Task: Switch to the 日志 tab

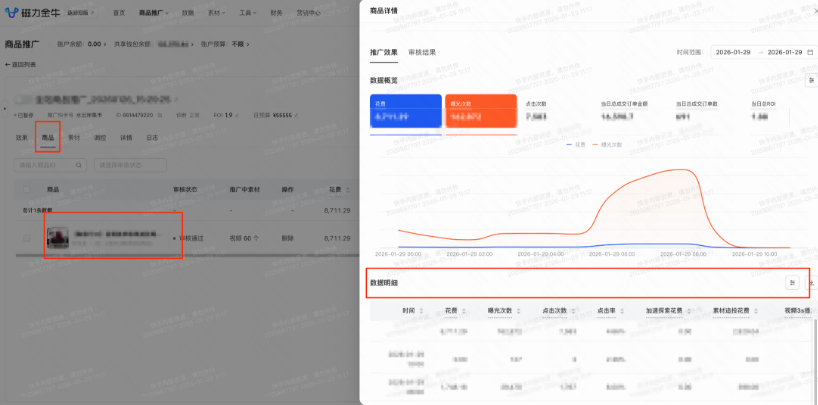Action: 152,138
